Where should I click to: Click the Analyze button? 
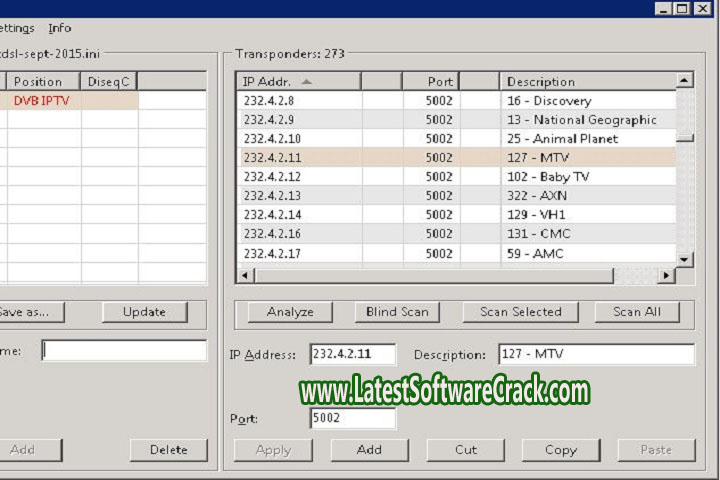coord(290,312)
